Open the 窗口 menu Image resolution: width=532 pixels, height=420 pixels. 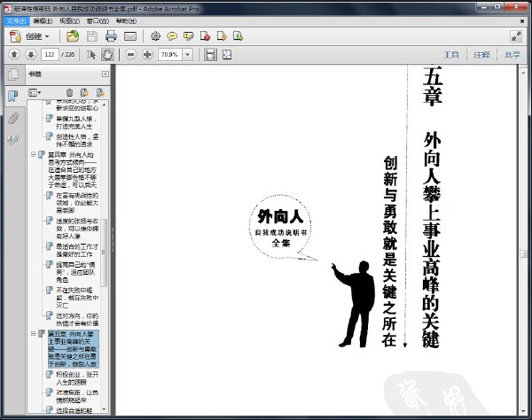click(x=98, y=21)
